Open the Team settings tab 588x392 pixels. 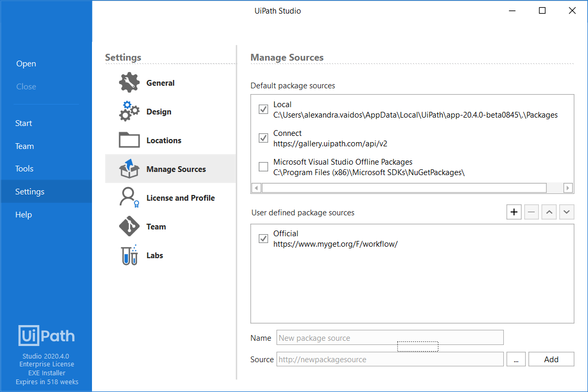point(170,226)
